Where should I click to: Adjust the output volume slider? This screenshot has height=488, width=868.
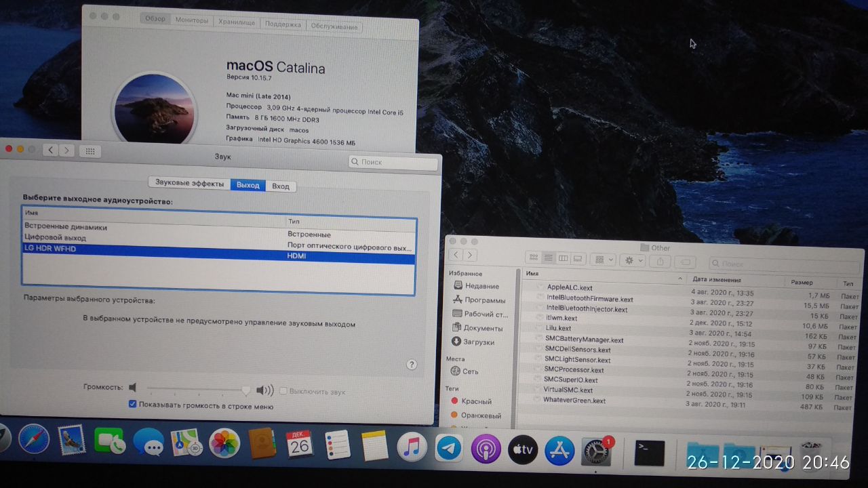point(245,390)
